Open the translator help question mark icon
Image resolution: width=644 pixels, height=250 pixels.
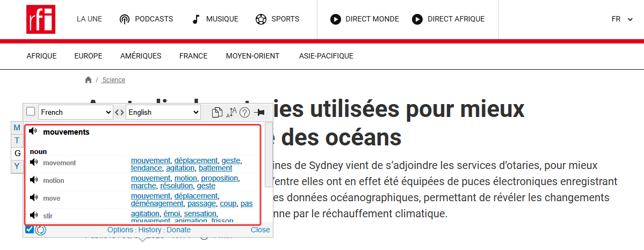point(245,112)
